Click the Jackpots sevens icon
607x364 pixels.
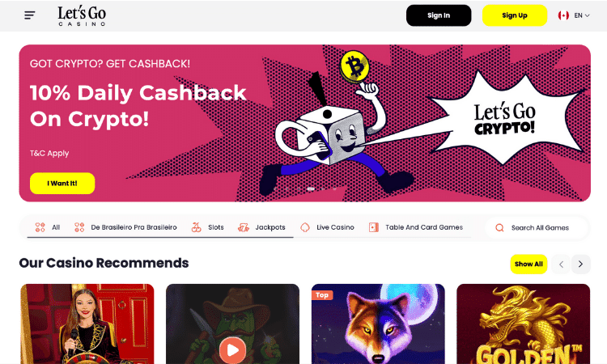pyautogui.click(x=243, y=227)
